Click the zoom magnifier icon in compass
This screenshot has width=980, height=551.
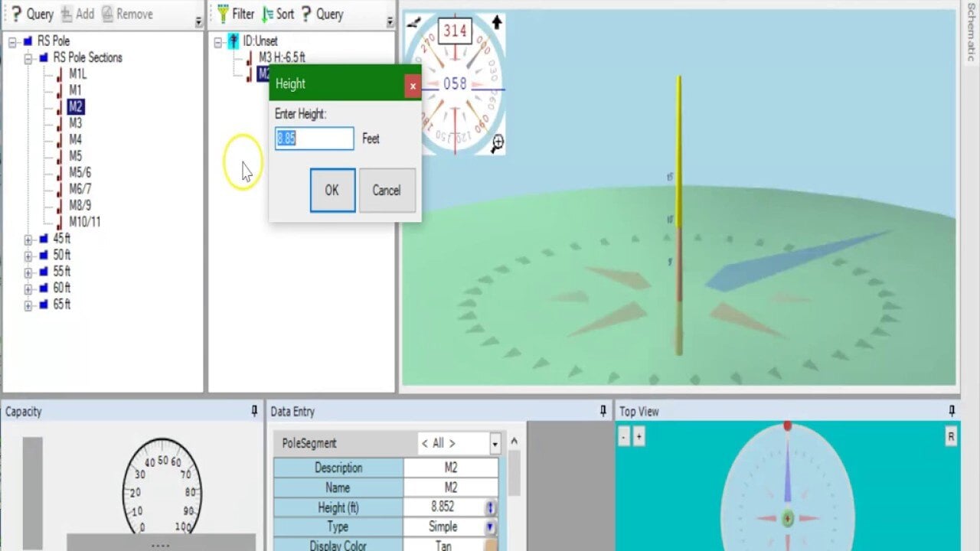498,142
